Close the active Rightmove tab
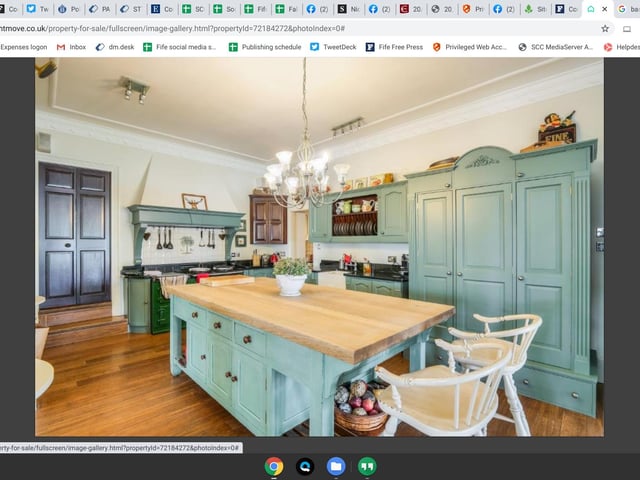 click(604, 9)
